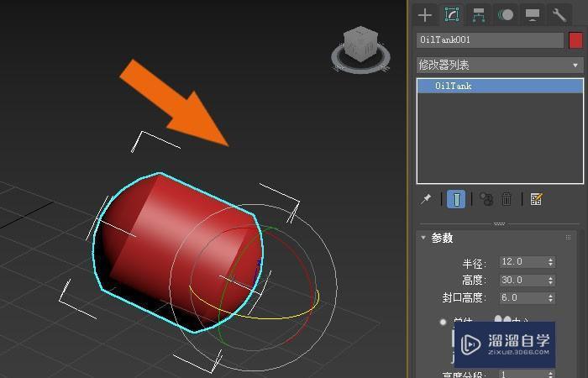
Task: Toggle Show End Result icon
Action: click(456, 199)
